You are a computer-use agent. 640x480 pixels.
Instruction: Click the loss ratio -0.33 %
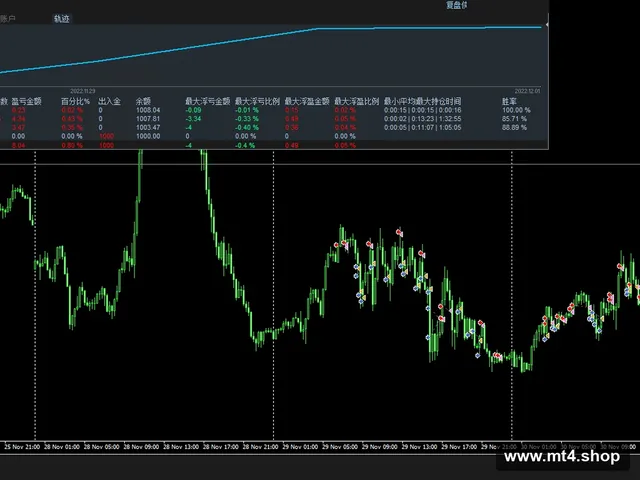pos(247,119)
